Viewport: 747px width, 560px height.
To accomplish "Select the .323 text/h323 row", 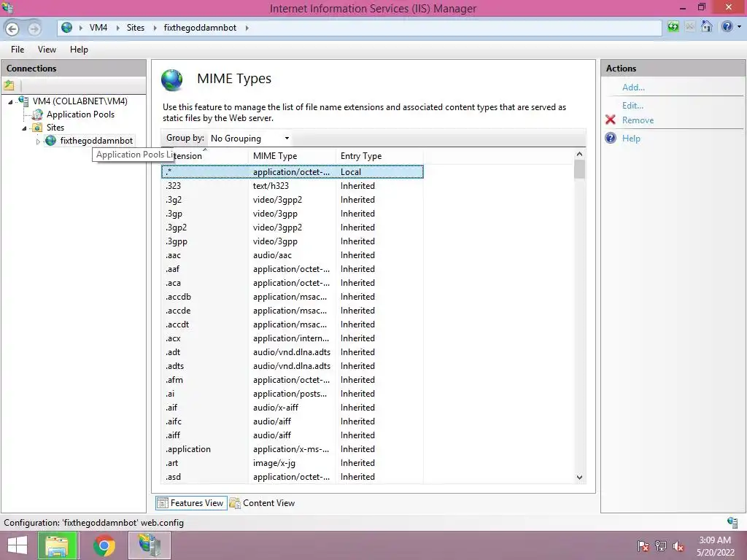I will coord(293,186).
